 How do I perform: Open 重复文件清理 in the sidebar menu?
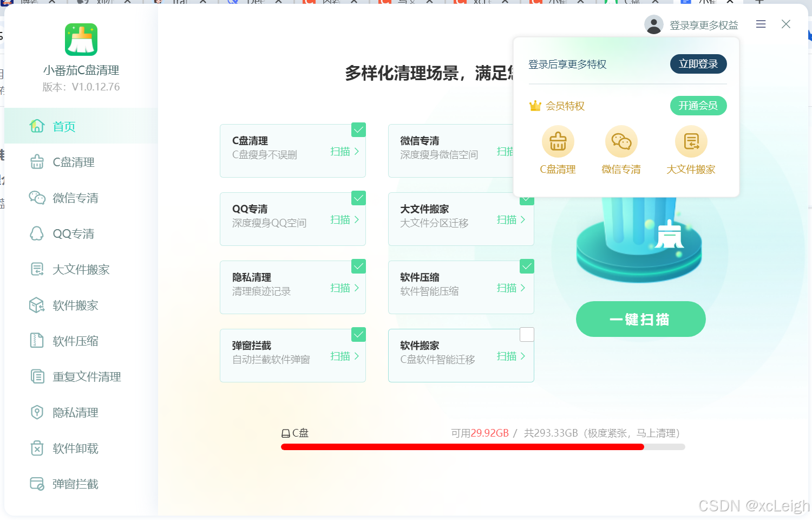pyautogui.click(x=81, y=376)
